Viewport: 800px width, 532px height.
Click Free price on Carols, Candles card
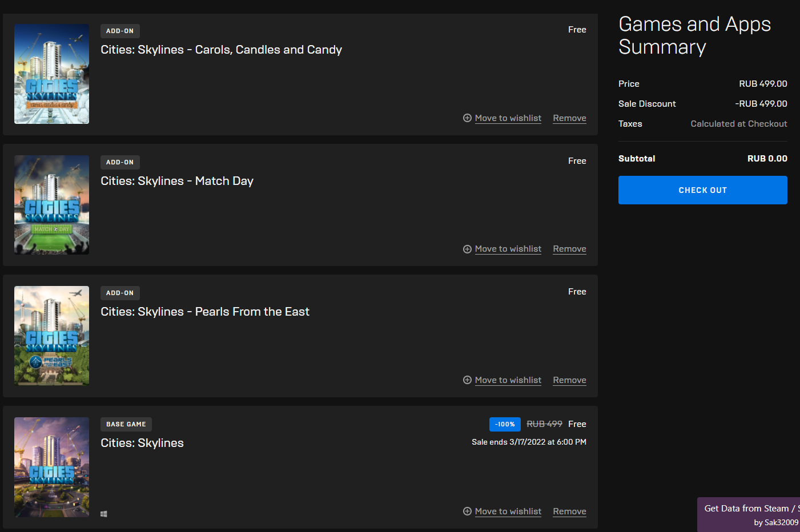point(577,30)
